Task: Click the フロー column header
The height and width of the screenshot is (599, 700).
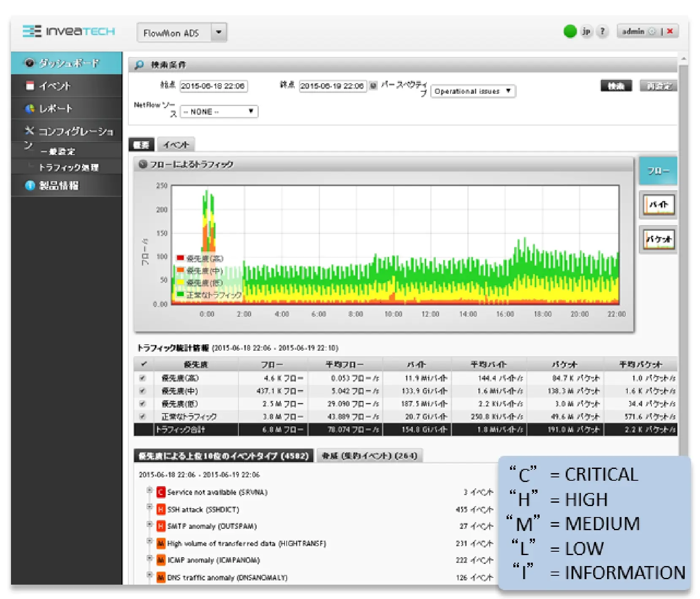Action: coord(273,364)
